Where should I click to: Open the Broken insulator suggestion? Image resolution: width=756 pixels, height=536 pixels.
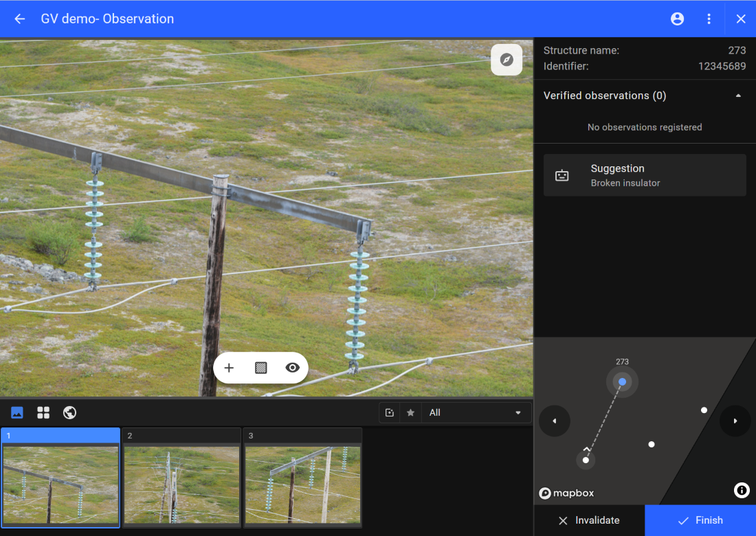coord(645,175)
